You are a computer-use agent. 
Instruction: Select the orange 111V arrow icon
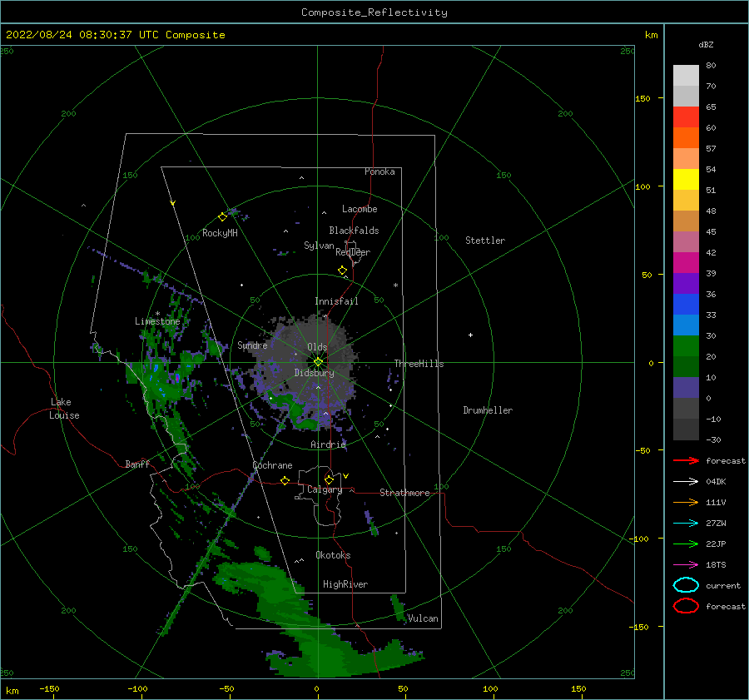pyautogui.click(x=686, y=502)
